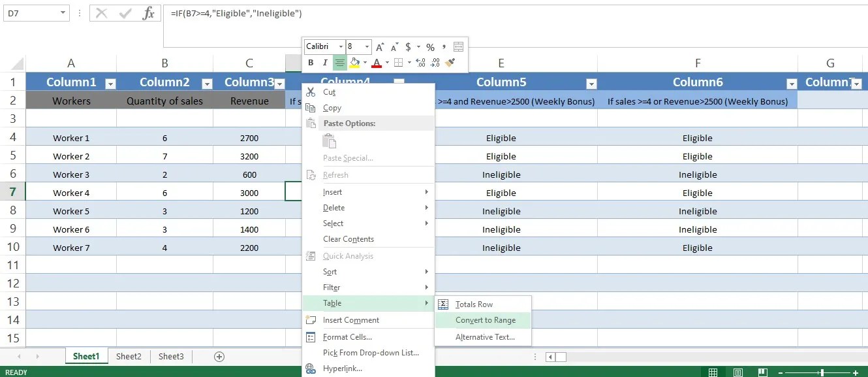Click the Comma Style icon

[444, 48]
